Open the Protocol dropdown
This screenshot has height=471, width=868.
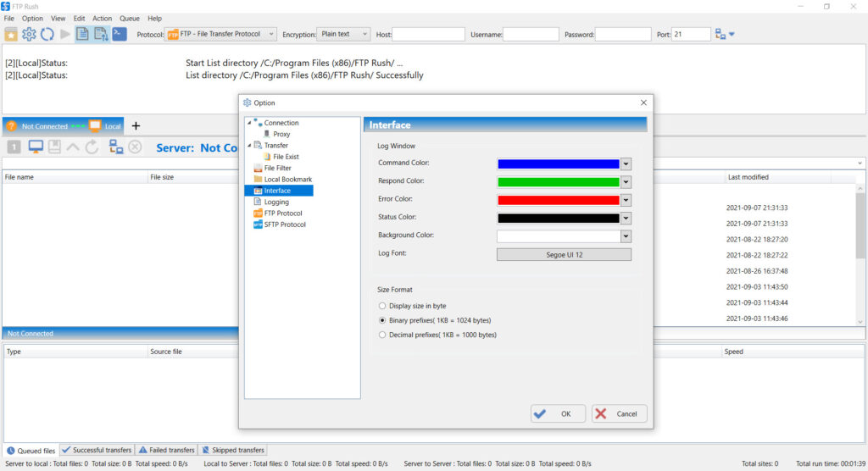220,35
